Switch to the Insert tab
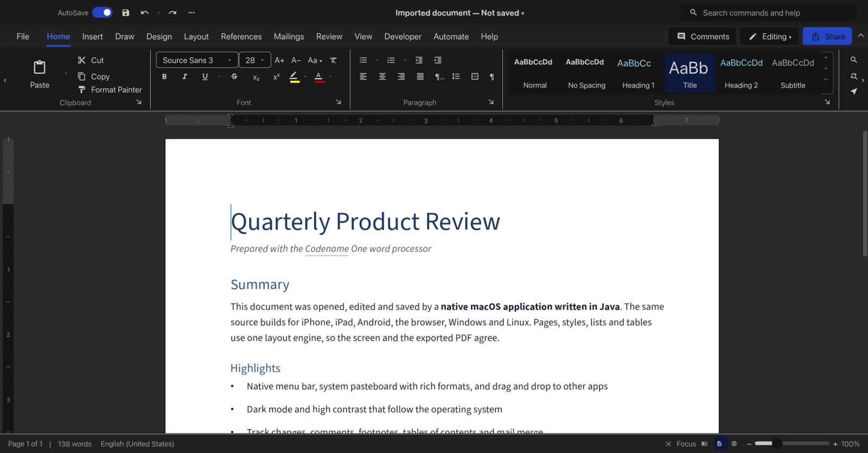 point(92,36)
